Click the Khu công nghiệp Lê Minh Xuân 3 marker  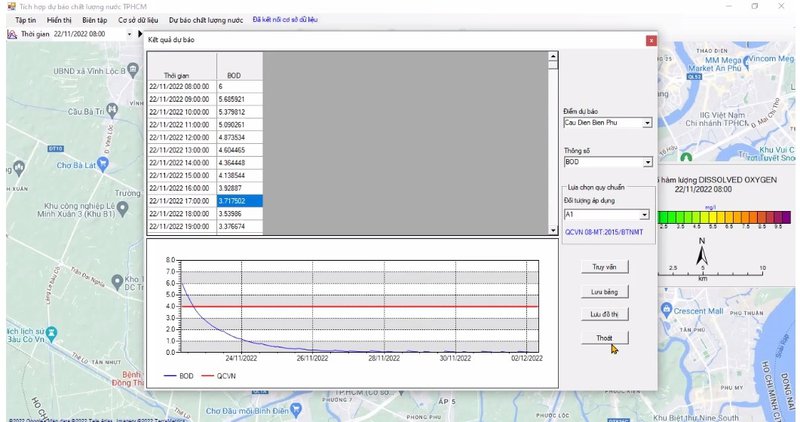pos(122,208)
